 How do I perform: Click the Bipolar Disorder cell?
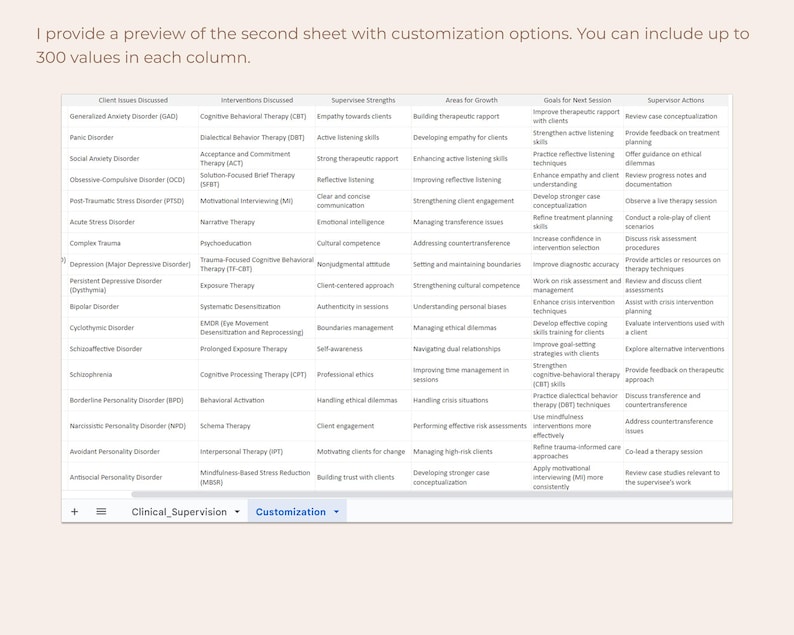133,307
